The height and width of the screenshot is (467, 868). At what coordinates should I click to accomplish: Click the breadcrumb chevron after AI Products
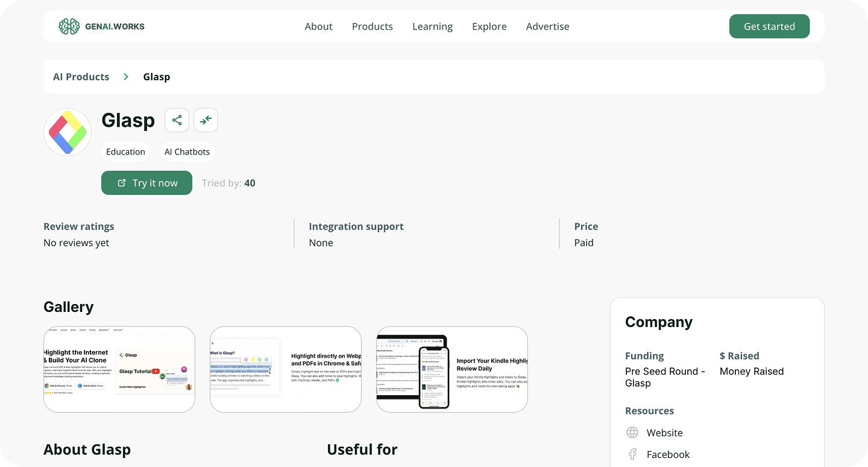pos(126,77)
